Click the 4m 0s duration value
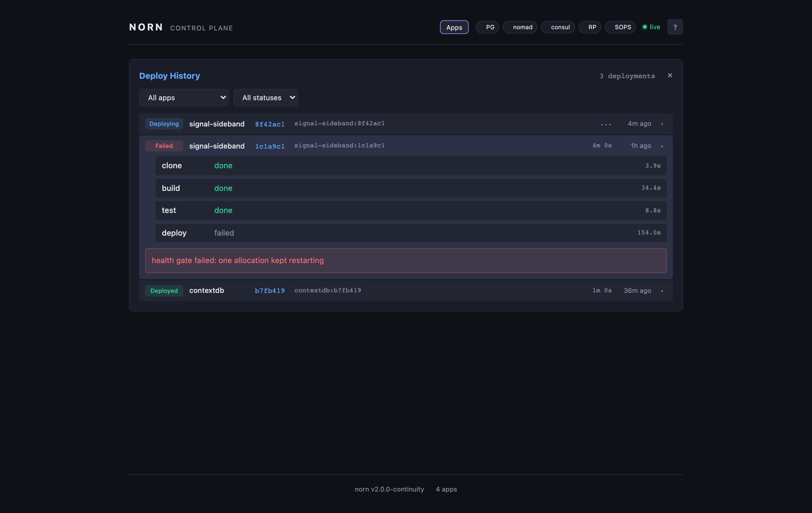Image resolution: width=812 pixels, height=513 pixels. (602, 146)
